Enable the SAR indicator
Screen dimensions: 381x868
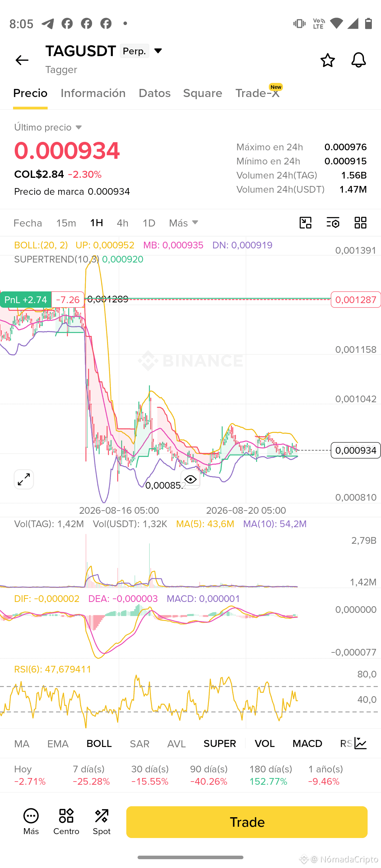(140, 744)
